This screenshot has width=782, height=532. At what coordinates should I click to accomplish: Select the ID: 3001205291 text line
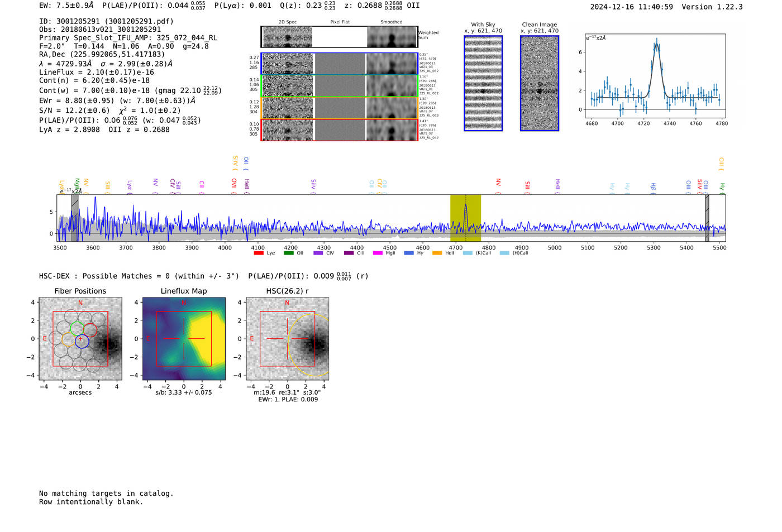tap(106, 21)
